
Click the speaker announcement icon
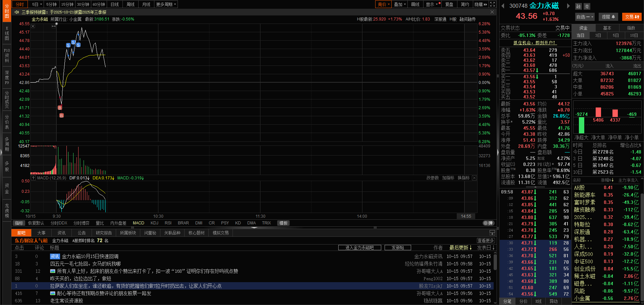[16, 12]
